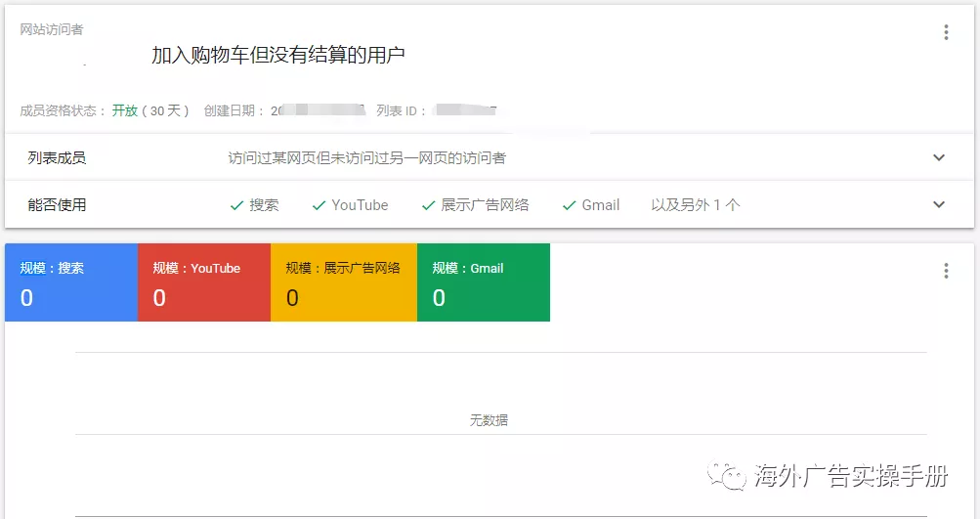The image size is (980, 519).
Task: Click the 列表成员 row label
Action: click(57, 157)
